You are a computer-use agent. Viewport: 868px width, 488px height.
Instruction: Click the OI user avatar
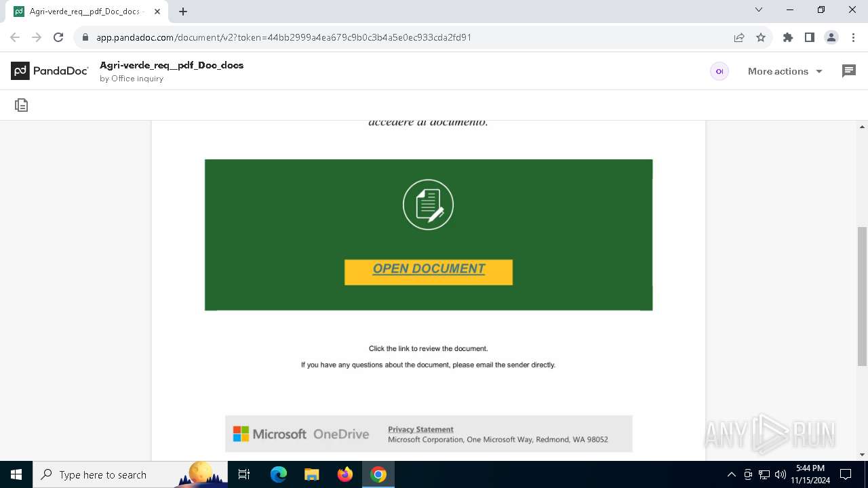click(x=719, y=71)
